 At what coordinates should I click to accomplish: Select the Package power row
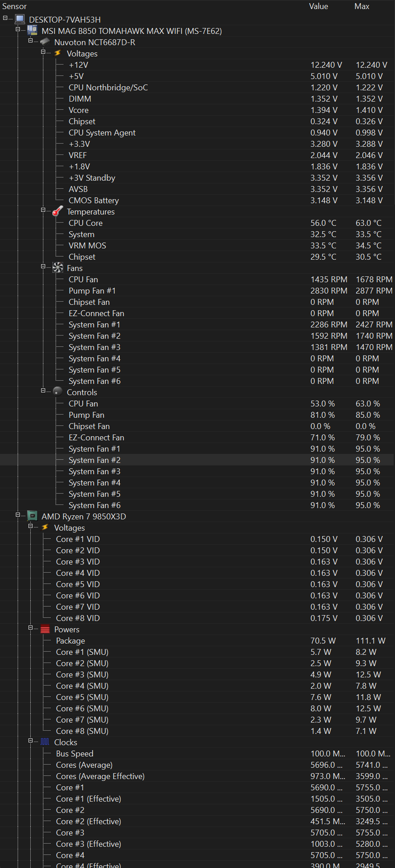(197, 641)
